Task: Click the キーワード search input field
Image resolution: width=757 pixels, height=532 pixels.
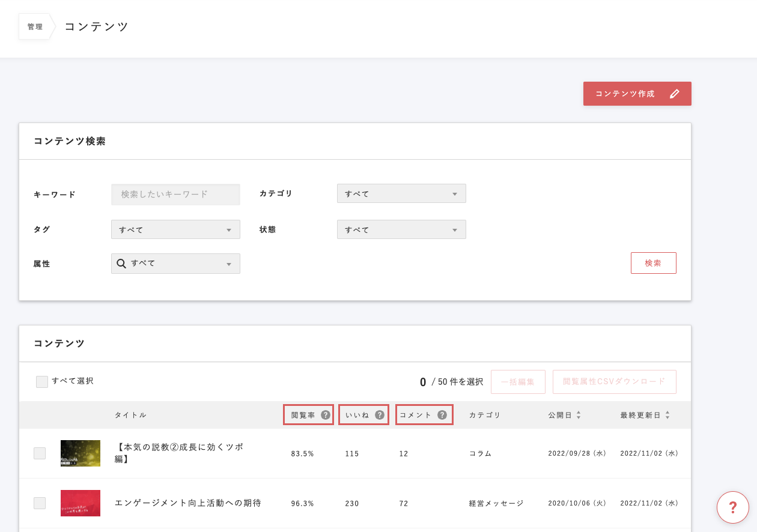Action: click(175, 195)
